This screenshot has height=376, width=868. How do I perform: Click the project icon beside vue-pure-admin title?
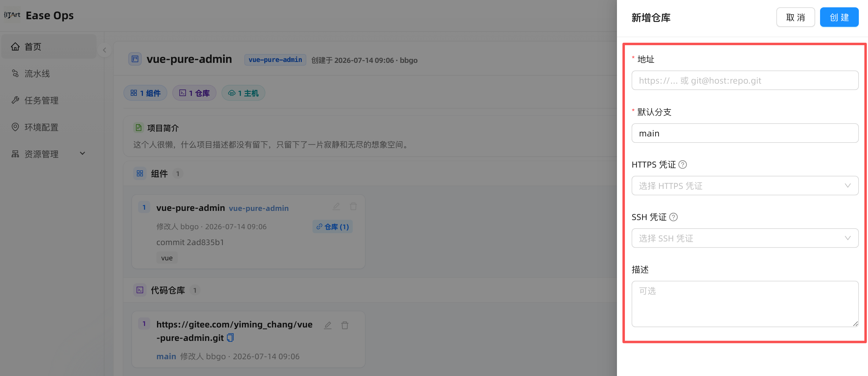135,59
